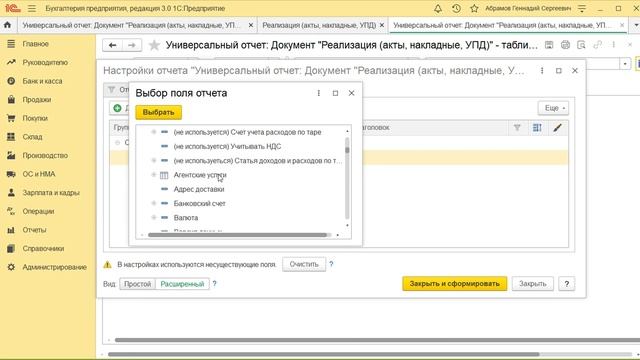Switch to the Реализация (акты, накладные, УПД) tab
640x360 pixels.
(x=319, y=25)
